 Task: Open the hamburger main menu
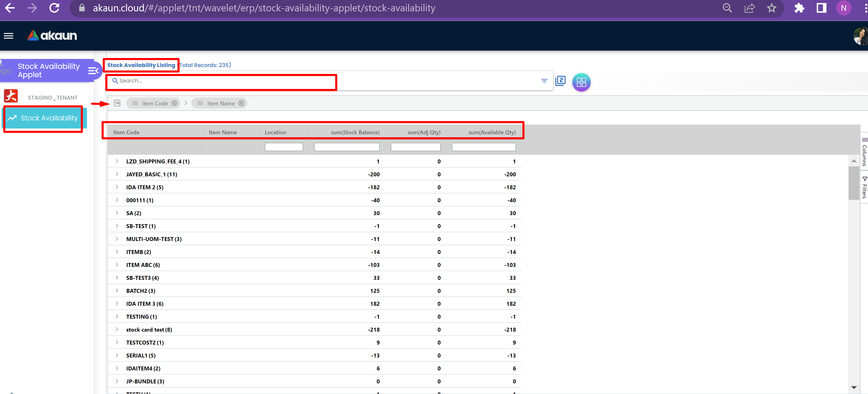(8, 36)
